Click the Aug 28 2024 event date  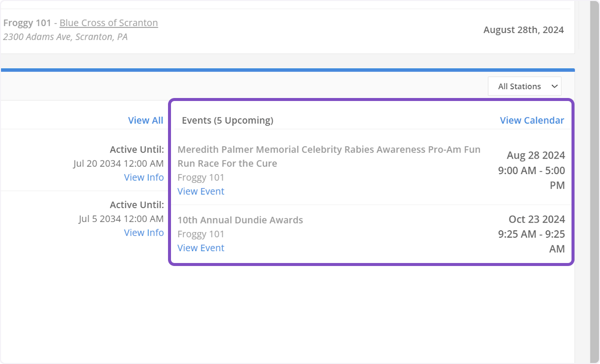(x=535, y=155)
